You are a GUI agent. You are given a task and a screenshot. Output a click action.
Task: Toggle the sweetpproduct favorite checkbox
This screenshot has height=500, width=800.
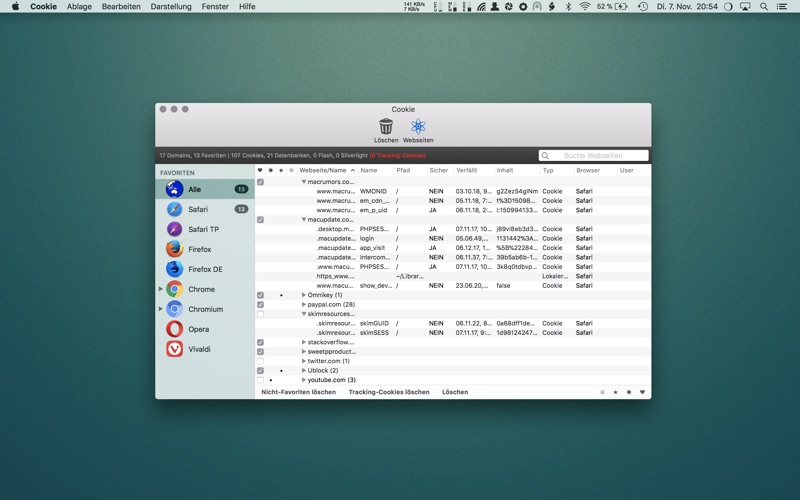[260, 352]
